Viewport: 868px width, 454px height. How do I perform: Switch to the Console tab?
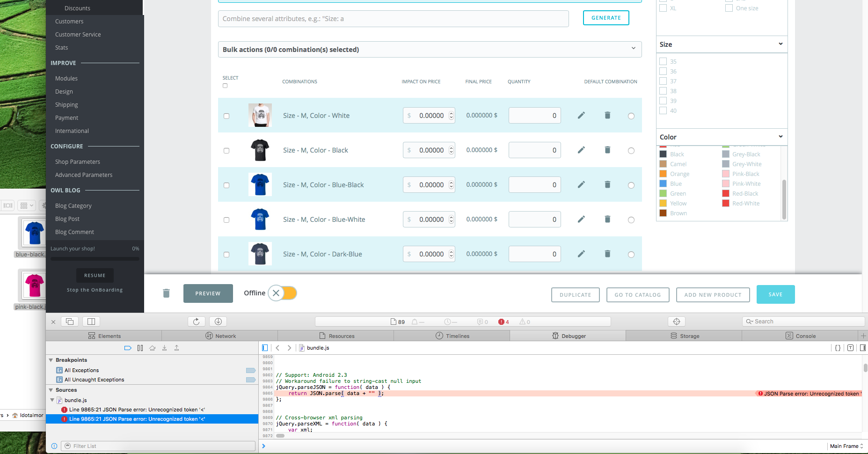[x=800, y=336]
